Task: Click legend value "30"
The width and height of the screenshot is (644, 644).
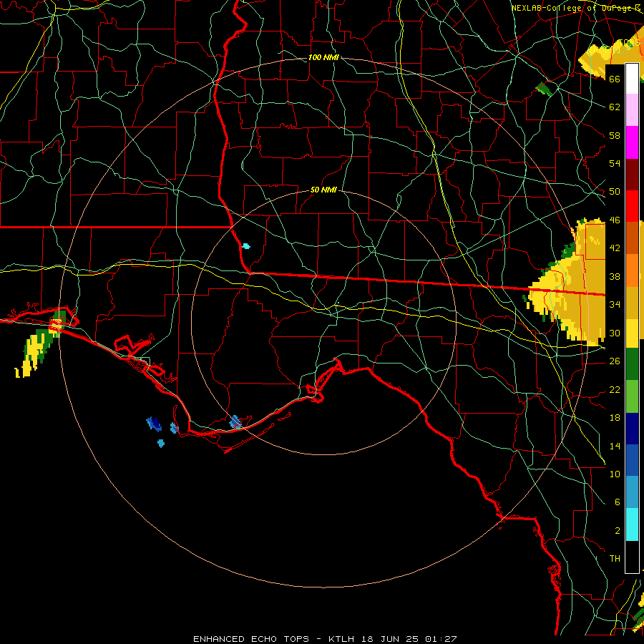Action: tap(615, 333)
